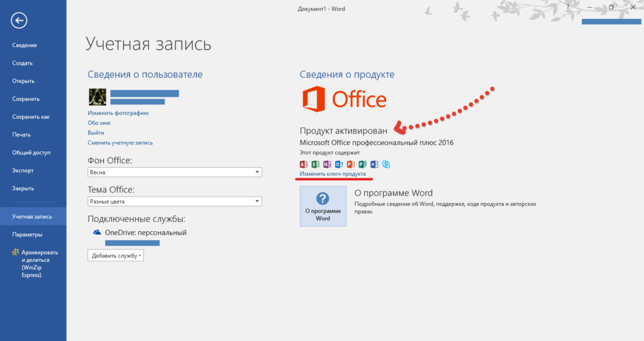The width and height of the screenshot is (644, 341).
Task: Open the Фон Office dropdown showing Весна
Action: coord(175,172)
